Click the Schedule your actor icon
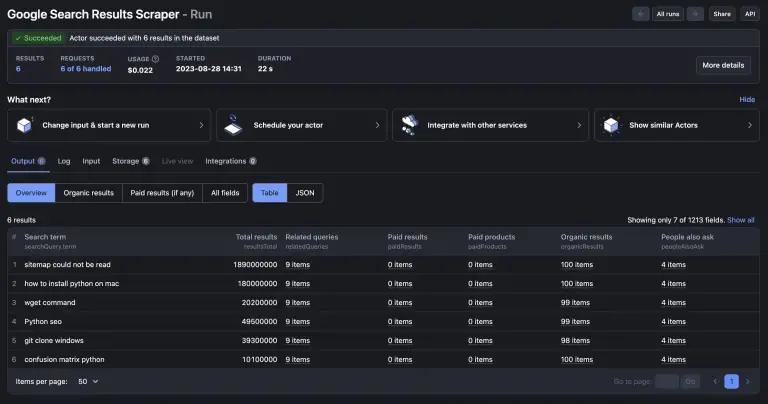This screenshot has height=404, width=768. tap(233, 125)
